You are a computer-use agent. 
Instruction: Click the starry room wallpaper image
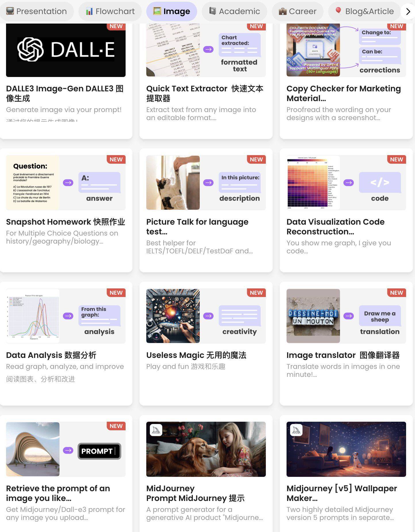[346, 449]
